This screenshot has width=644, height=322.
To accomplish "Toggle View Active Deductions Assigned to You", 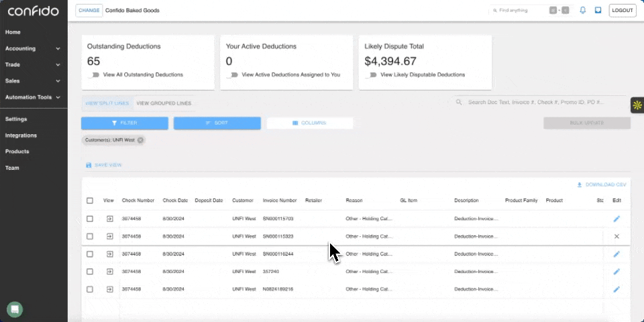I will (233, 74).
